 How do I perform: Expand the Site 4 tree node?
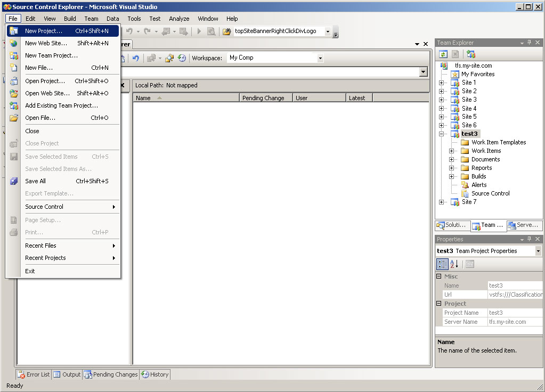441,109
